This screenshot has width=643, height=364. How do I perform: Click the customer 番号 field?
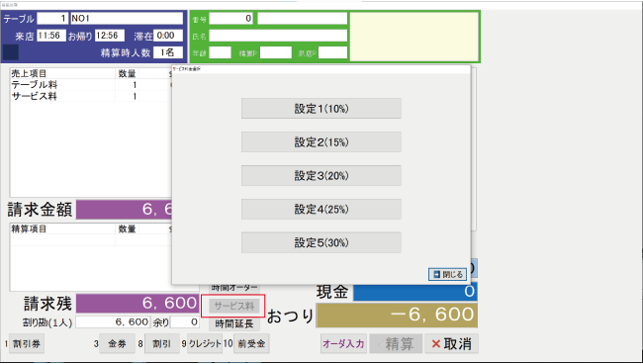(230, 19)
